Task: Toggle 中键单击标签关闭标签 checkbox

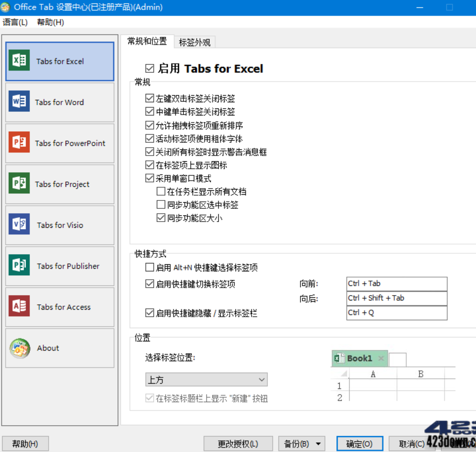Action: pos(149,111)
